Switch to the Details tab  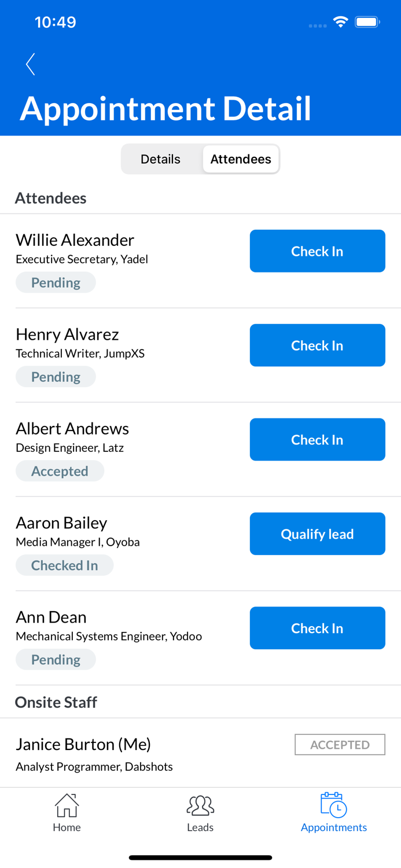[160, 159]
